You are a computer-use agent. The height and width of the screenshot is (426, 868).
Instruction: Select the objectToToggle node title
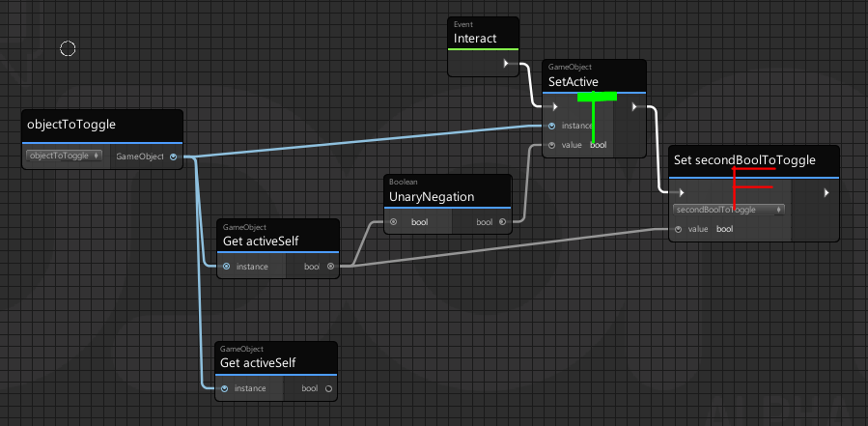[x=71, y=124]
